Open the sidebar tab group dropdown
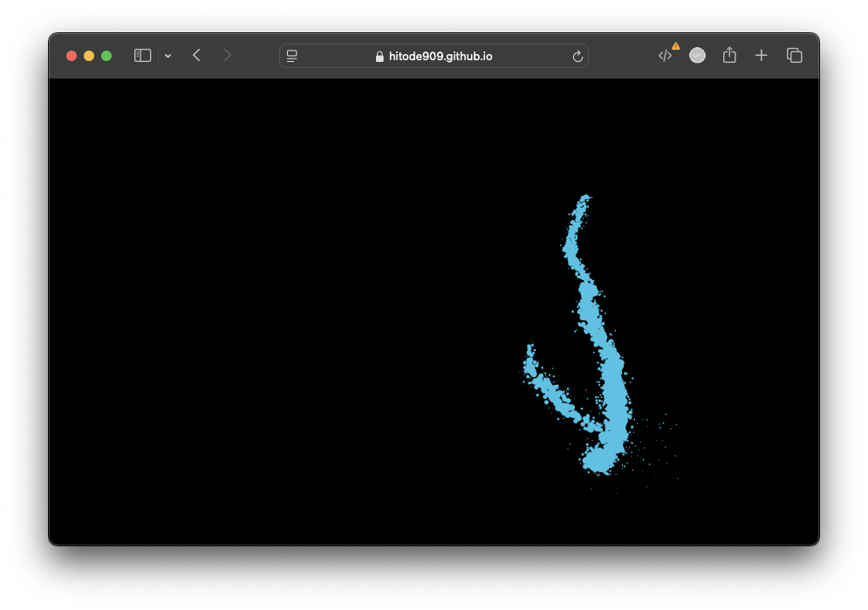The image size is (868, 610). [x=167, y=56]
